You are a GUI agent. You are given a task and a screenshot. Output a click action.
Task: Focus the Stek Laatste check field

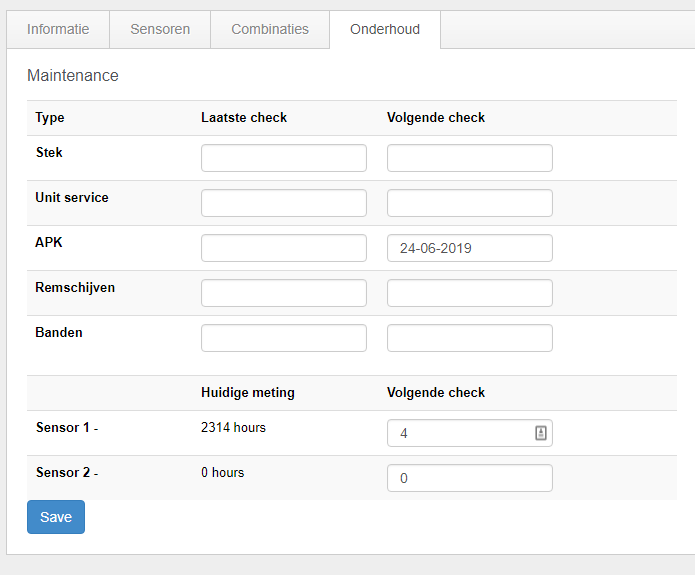[283, 158]
